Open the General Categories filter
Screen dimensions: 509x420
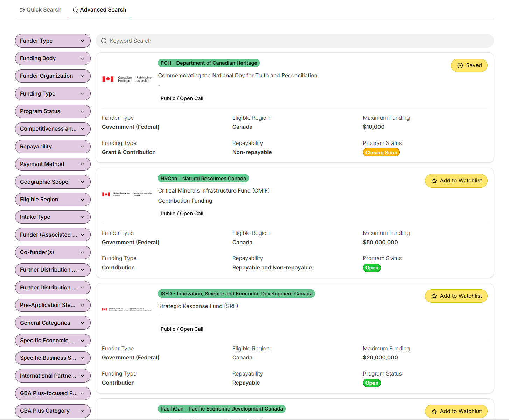click(x=53, y=323)
